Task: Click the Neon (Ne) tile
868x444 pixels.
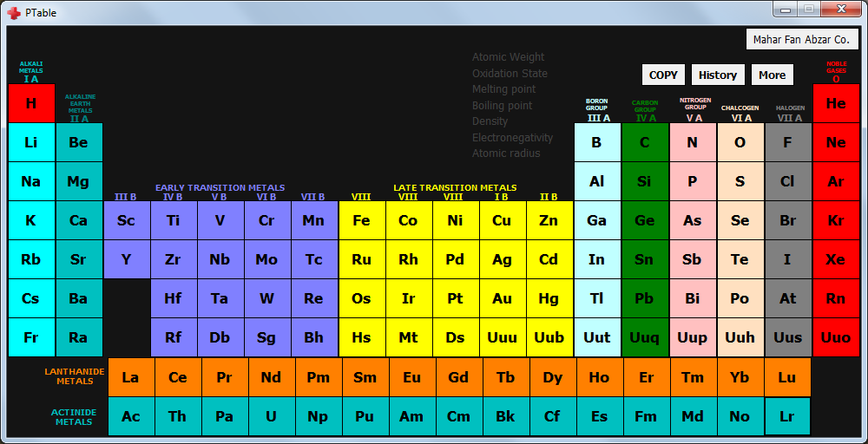Action: point(836,142)
